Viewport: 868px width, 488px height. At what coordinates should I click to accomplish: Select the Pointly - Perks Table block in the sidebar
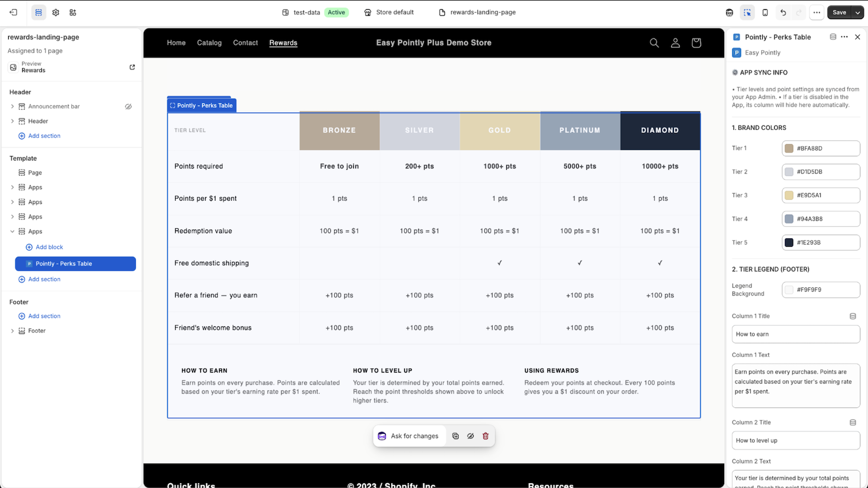[75, 264]
